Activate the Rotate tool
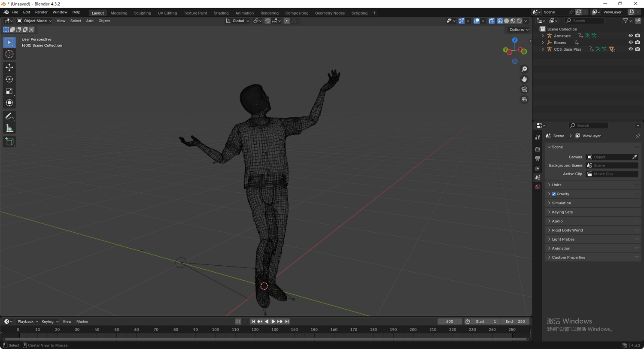 click(x=9, y=79)
